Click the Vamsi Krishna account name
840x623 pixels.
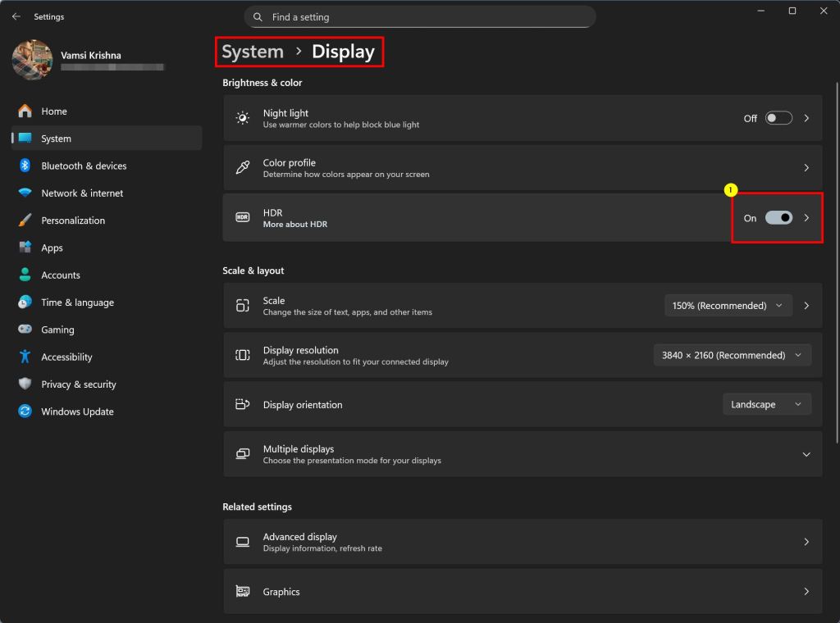coord(90,55)
